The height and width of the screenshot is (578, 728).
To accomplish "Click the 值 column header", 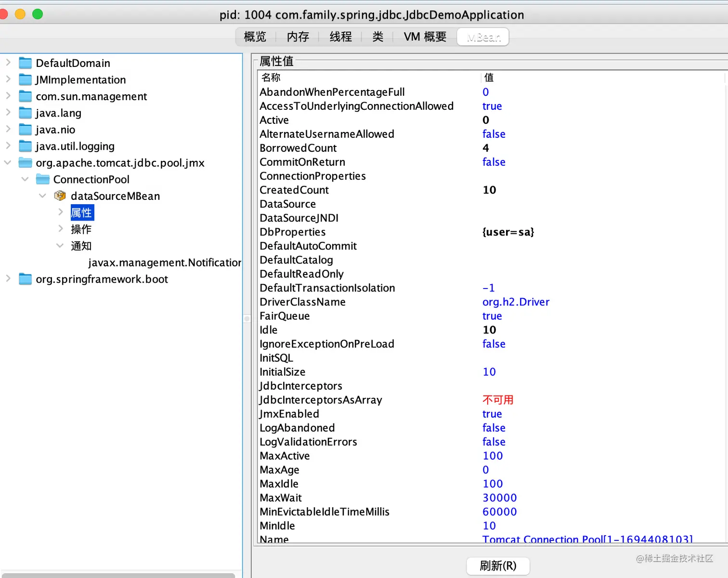I will [x=603, y=78].
